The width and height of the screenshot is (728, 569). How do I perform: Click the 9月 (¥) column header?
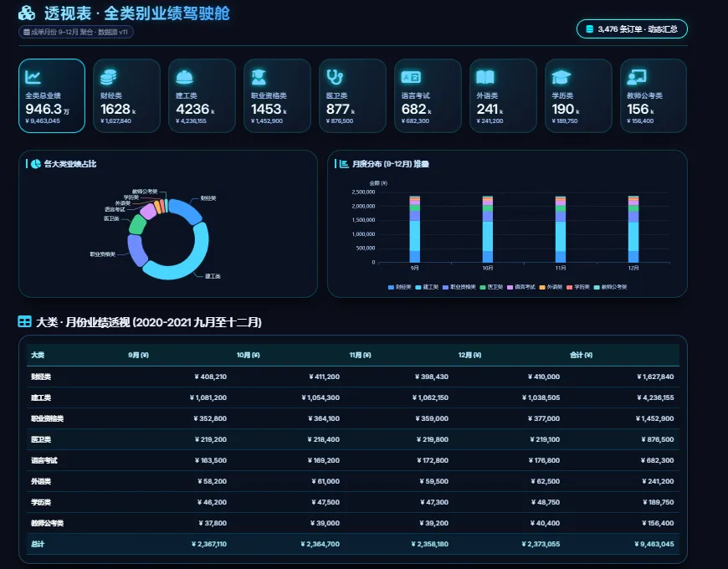(138, 355)
